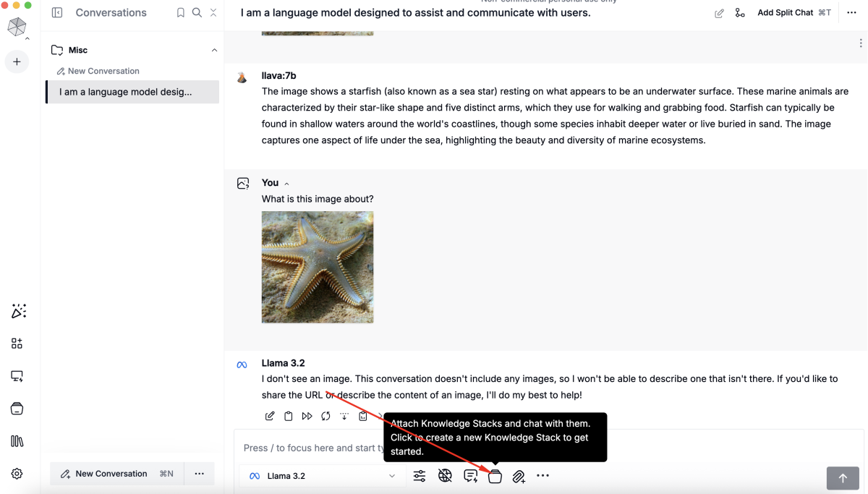The height and width of the screenshot is (494, 868).
Task: Expand workspace chevron under the Msty logo
Action: pos(27,39)
